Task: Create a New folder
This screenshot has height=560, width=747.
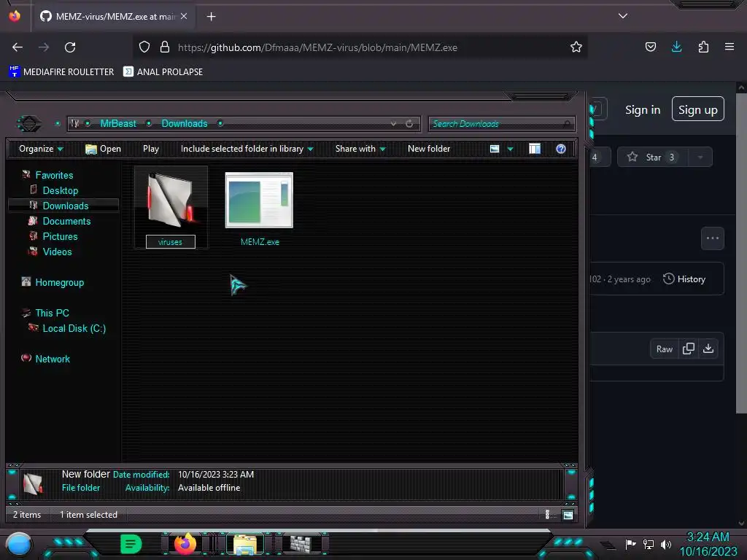Action: 429,149
